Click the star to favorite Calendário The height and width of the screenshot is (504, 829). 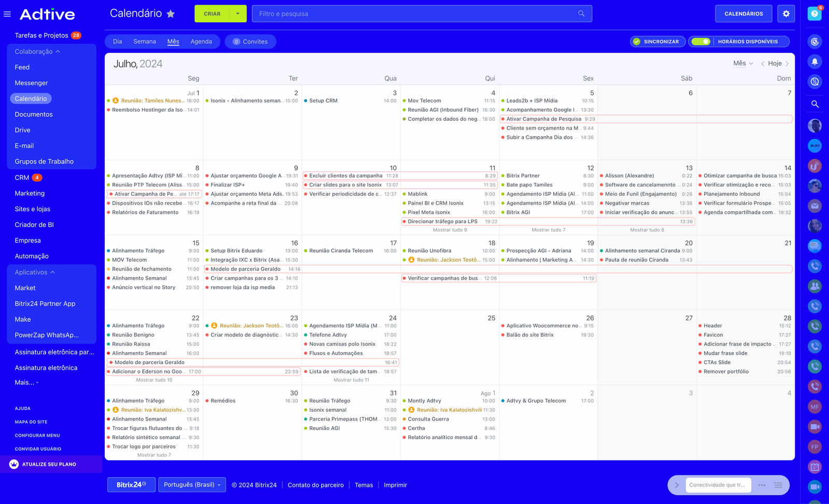(170, 14)
